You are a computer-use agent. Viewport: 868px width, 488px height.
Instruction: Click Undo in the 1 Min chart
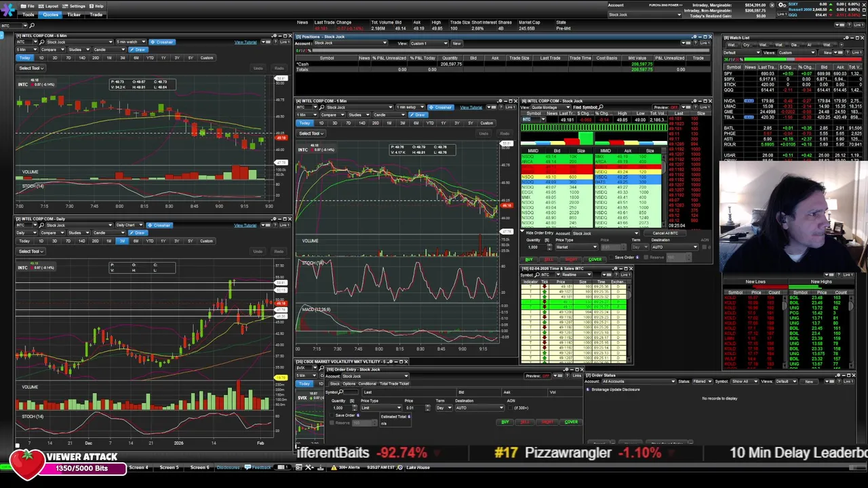[484, 134]
